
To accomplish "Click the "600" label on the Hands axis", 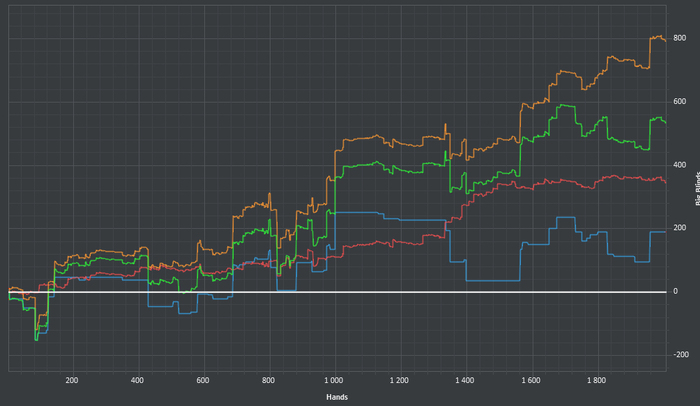I will click(203, 381).
